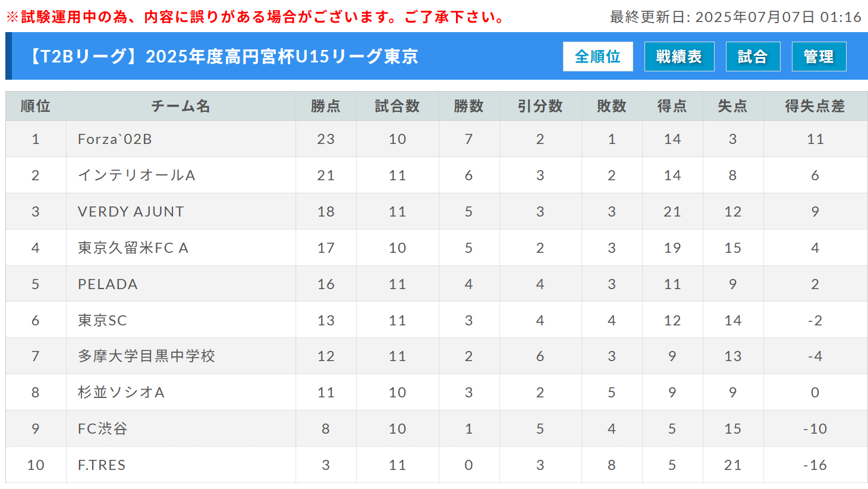Click the チーム名 column header
The width and height of the screenshot is (868, 489).
point(181,106)
